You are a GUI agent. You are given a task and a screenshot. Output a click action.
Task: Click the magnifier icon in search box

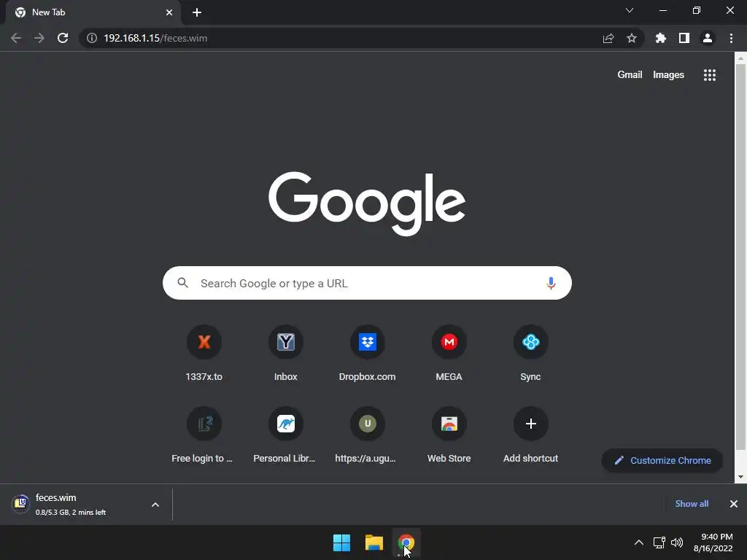pyautogui.click(x=182, y=283)
